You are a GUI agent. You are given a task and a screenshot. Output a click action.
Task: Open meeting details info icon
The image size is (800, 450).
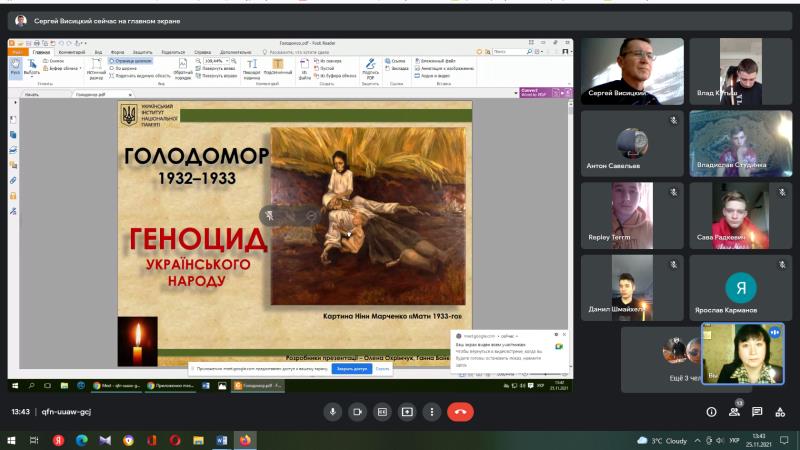click(x=711, y=411)
